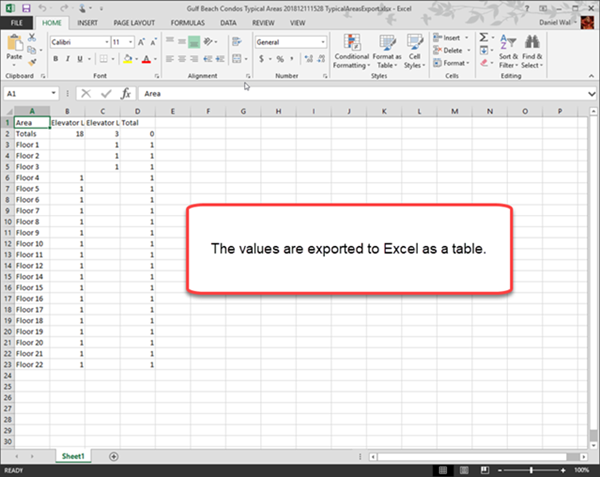Toggle Underline formatting
This screenshot has height=477, width=600.
click(x=80, y=59)
